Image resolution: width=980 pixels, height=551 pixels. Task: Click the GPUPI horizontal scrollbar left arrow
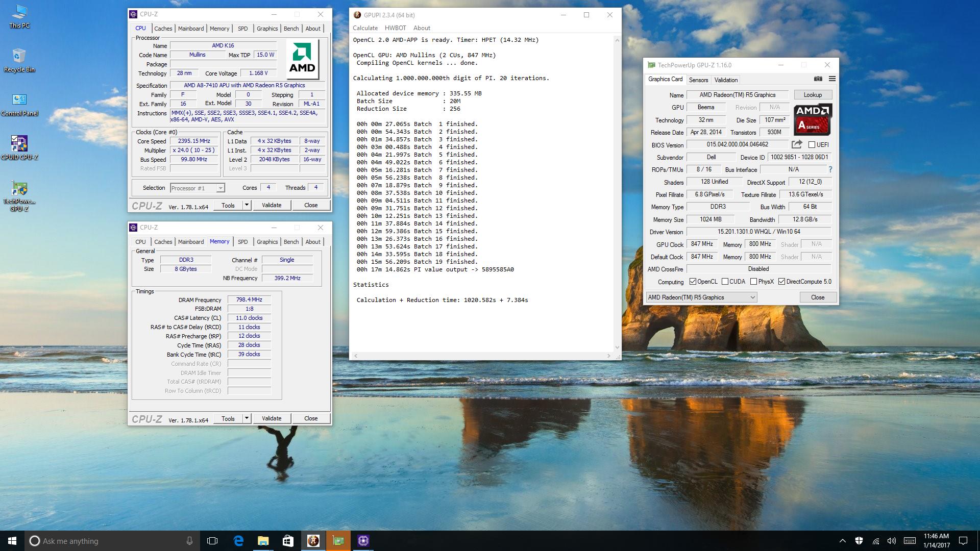[x=356, y=356]
